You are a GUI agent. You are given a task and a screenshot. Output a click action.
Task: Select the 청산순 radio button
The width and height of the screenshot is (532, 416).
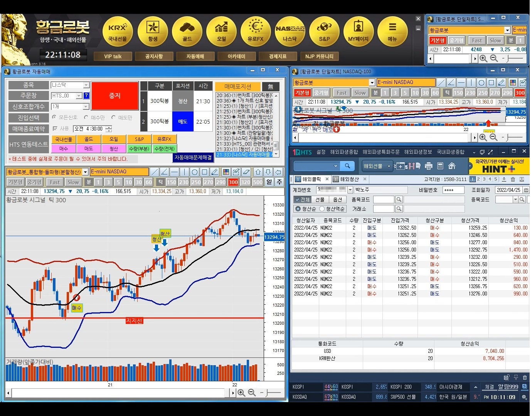(298, 209)
